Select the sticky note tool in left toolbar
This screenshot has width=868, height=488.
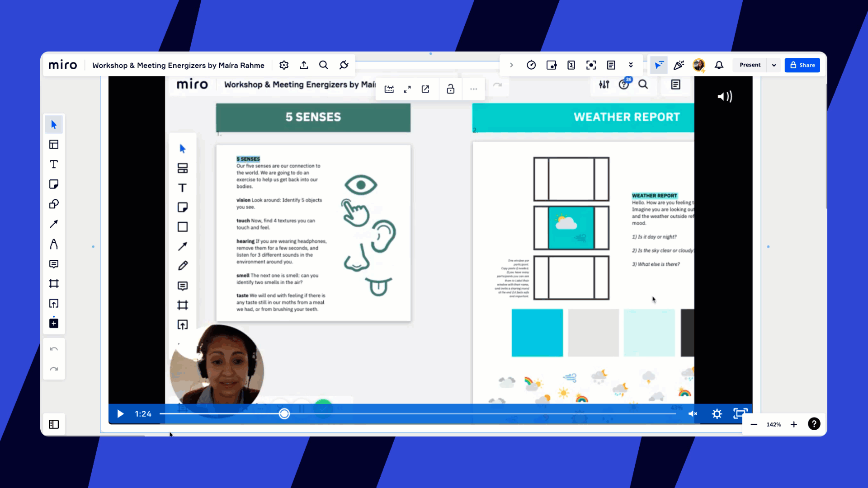pos(54,184)
